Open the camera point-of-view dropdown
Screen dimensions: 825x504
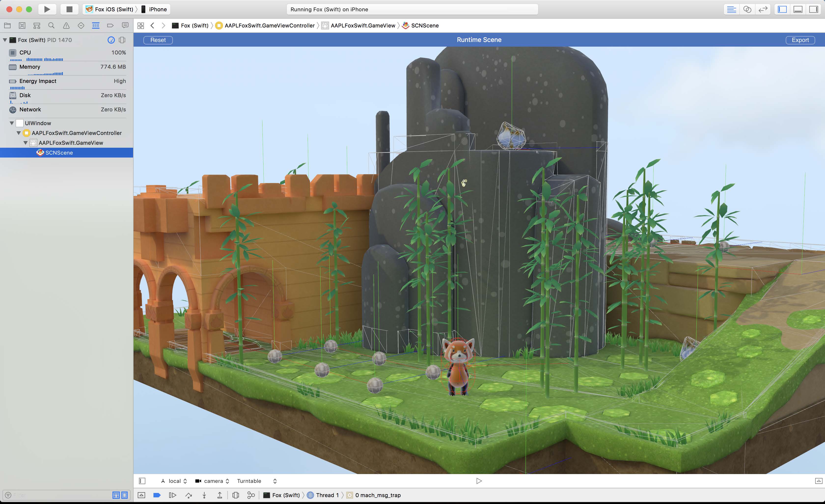212,481
